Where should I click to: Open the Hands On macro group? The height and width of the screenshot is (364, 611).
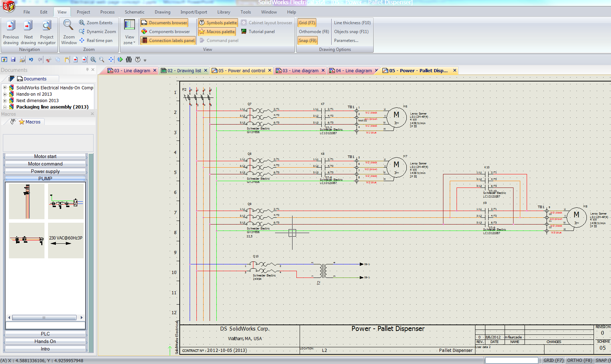click(45, 341)
